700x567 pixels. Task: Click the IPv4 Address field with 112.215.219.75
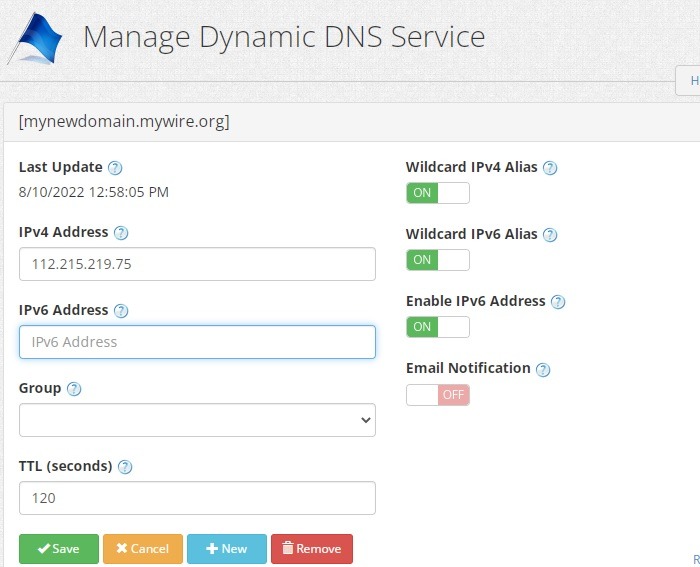(197, 264)
